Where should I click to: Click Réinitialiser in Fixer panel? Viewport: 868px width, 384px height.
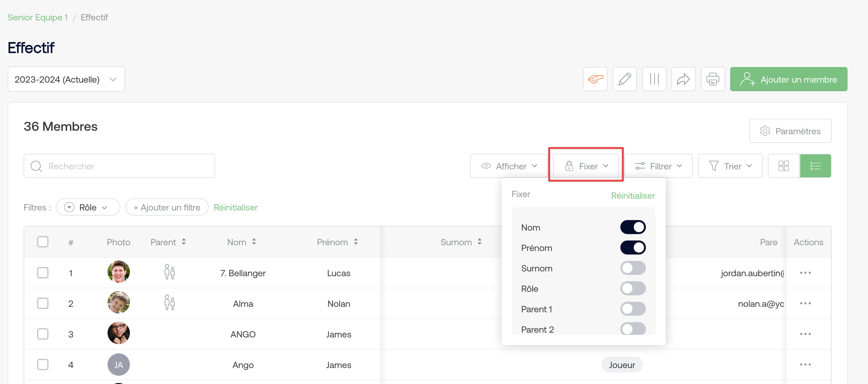[633, 196]
